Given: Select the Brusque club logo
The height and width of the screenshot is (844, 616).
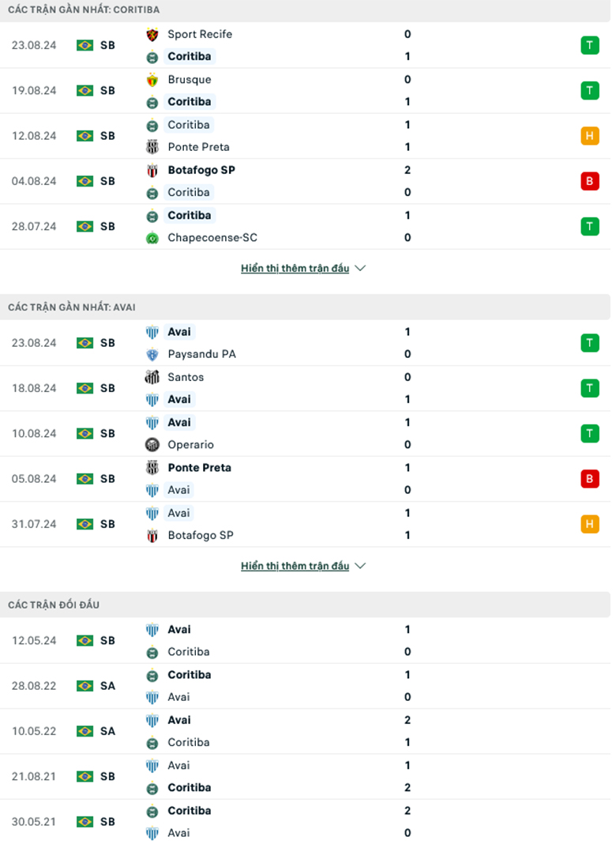Looking at the screenshot, I should coord(154,79).
